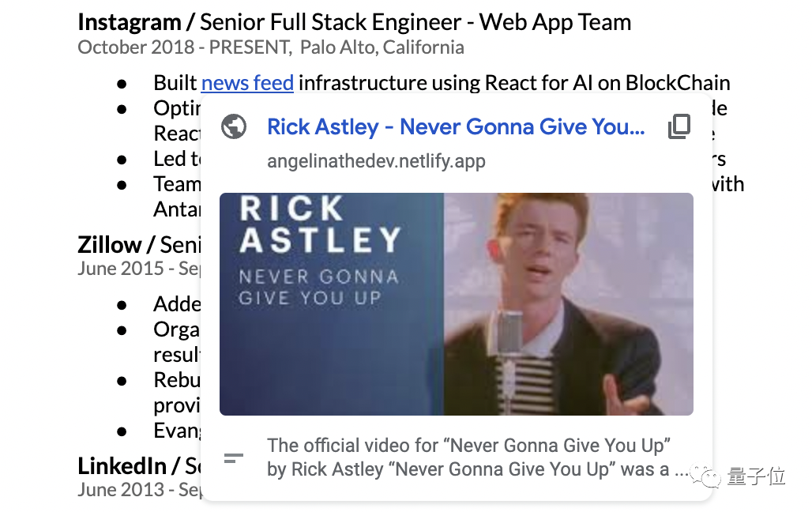This screenshot has width=812, height=512.
Task: Click the 'Palo Alto, California' location text
Action: coord(382,47)
